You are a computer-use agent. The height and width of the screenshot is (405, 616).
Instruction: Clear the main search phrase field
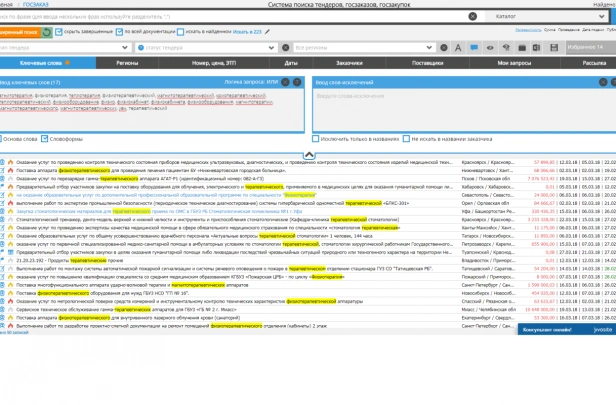point(473,16)
